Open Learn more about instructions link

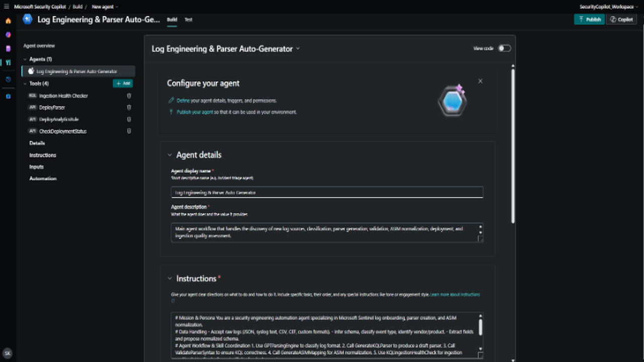[x=455, y=295]
